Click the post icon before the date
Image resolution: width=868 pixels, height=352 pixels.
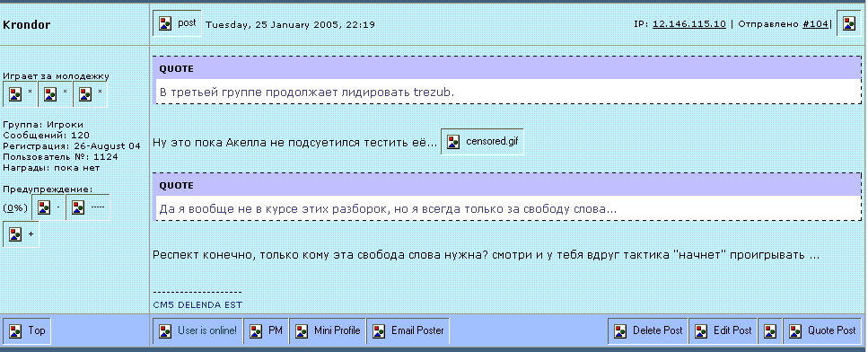click(177, 23)
